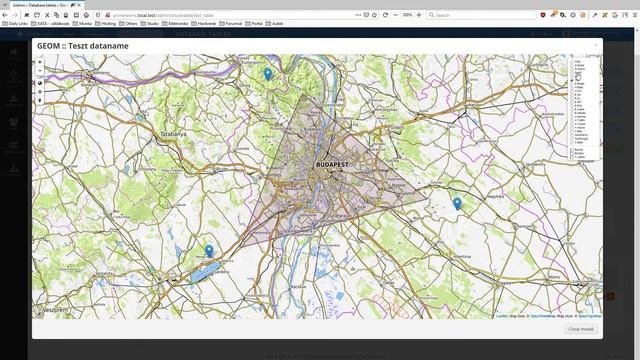Close the GEOM modal with the X
Screen dimensions: 640x360
point(596,45)
